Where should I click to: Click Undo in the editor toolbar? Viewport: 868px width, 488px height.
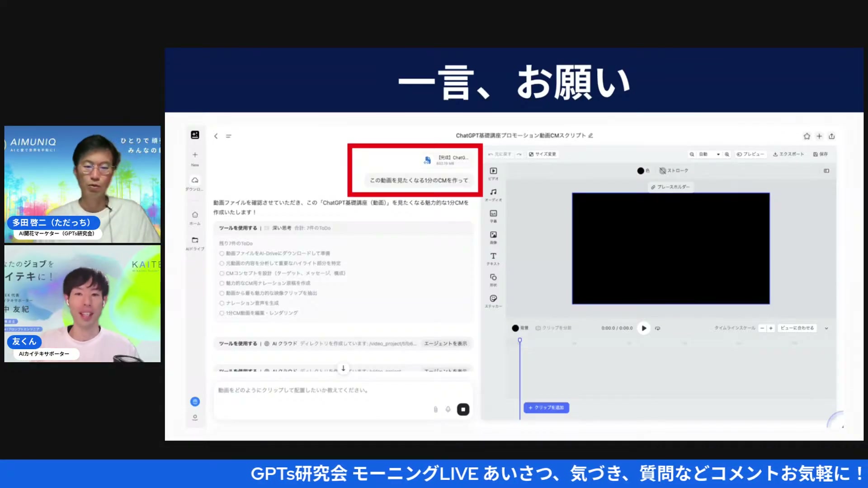500,154
